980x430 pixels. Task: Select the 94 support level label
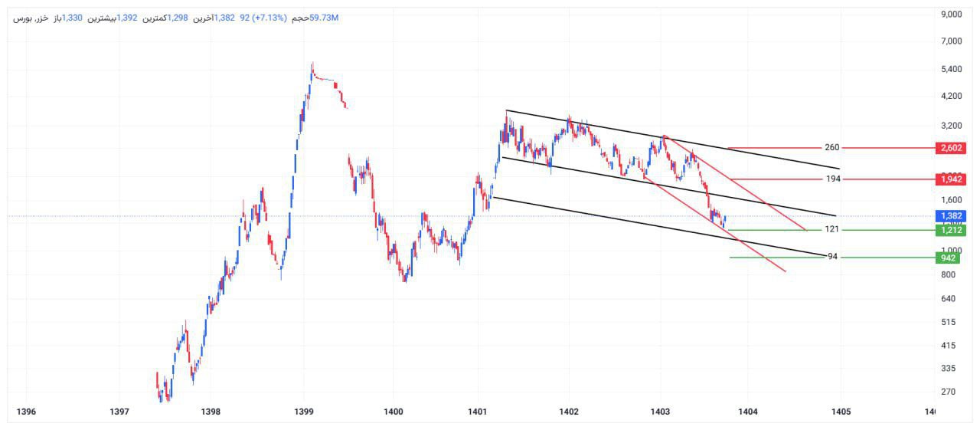click(x=832, y=257)
